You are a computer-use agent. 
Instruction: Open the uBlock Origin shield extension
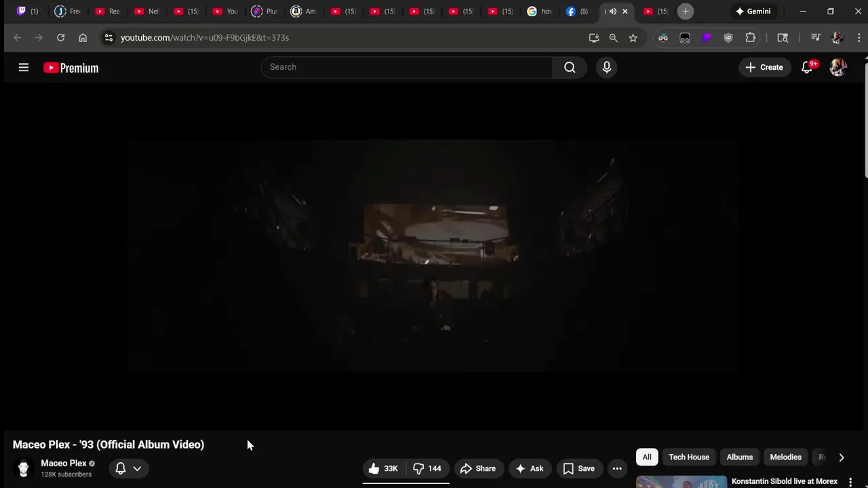point(728,38)
